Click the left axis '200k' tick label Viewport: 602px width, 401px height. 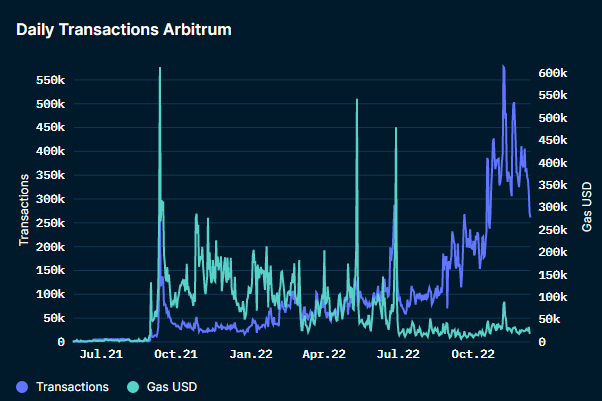point(51,247)
